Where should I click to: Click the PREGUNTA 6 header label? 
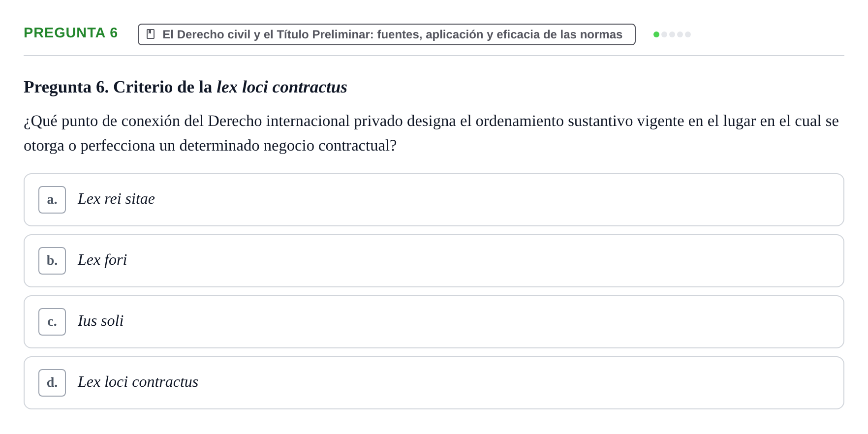pyautogui.click(x=71, y=33)
